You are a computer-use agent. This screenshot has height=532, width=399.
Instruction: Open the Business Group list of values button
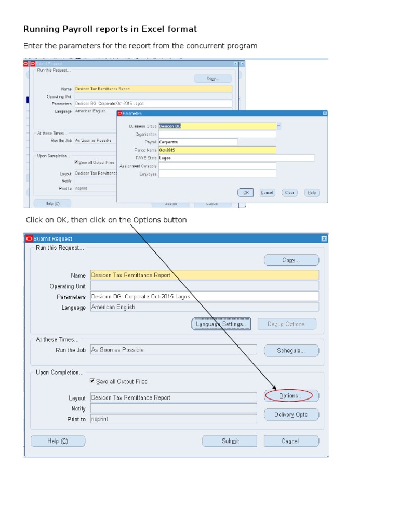point(279,126)
